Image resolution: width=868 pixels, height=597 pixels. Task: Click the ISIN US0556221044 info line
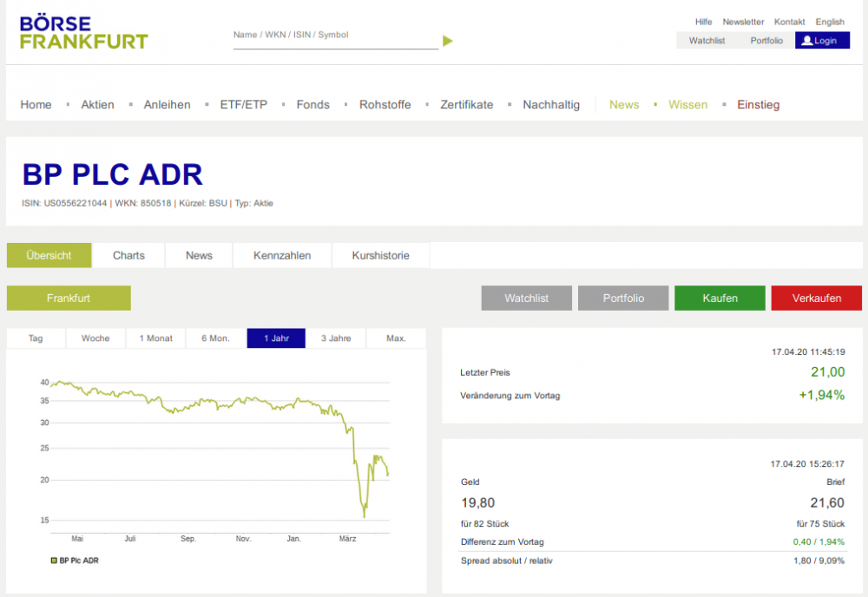point(148,203)
